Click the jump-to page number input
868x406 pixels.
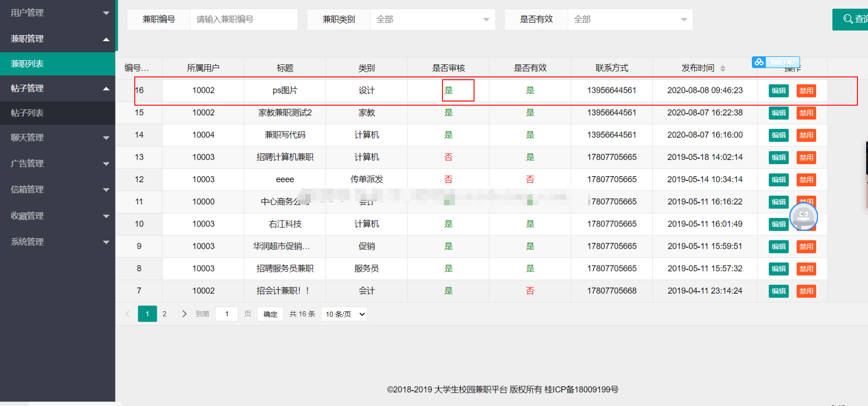click(x=227, y=314)
